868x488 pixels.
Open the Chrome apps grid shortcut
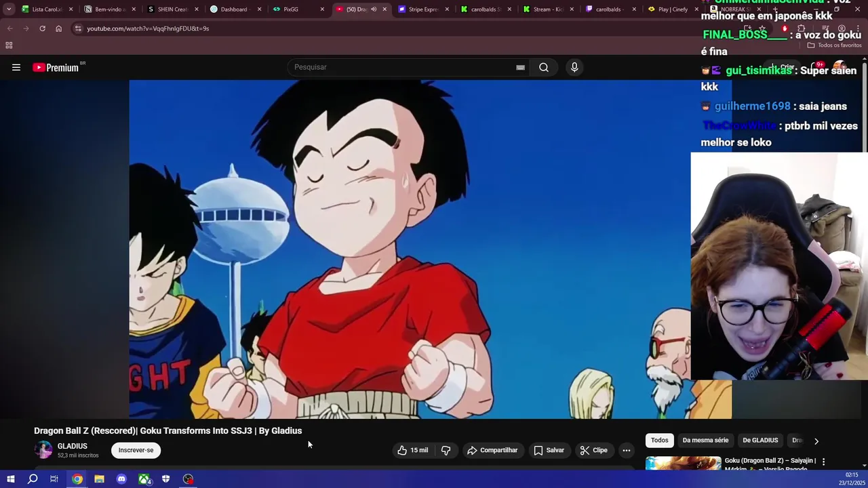pos(9,45)
